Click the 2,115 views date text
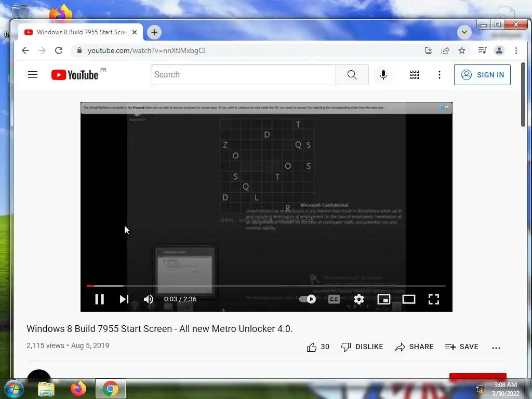 [68, 345]
